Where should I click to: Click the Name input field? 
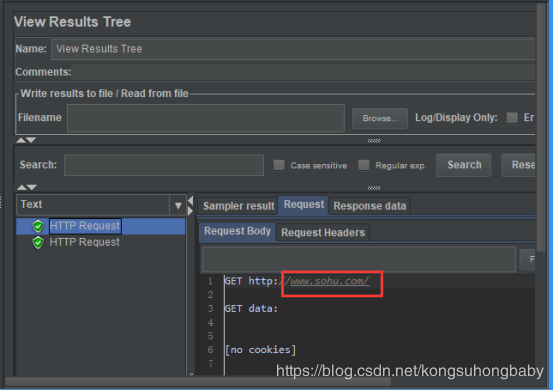pos(293,49)
